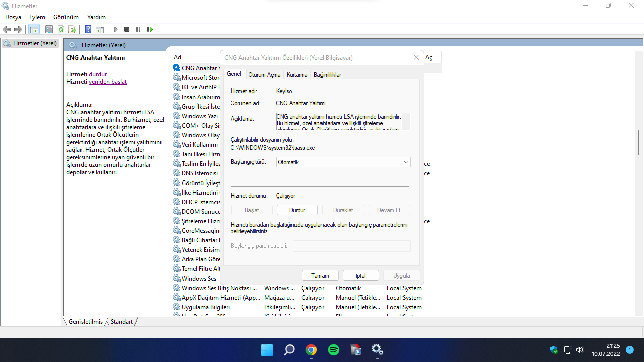This screenshot has height=362, width=644.
Task: Refresh the services list via toolbar icon
Action: 61,29
